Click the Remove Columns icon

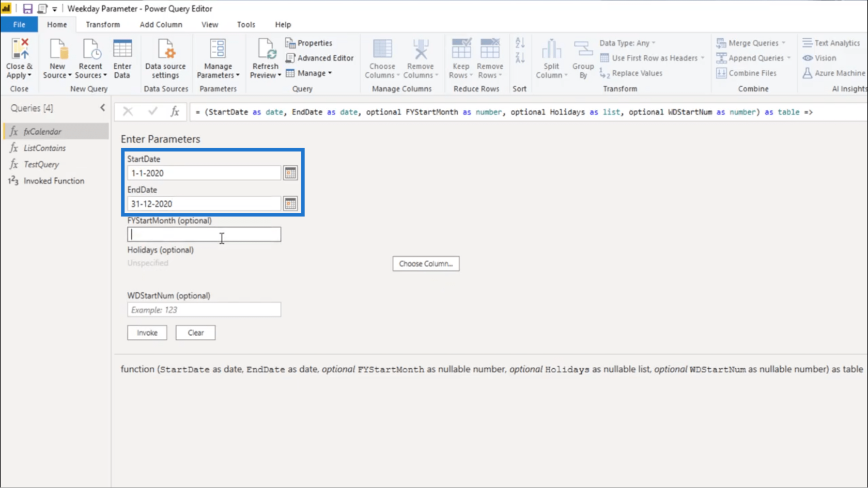(421, 49)
